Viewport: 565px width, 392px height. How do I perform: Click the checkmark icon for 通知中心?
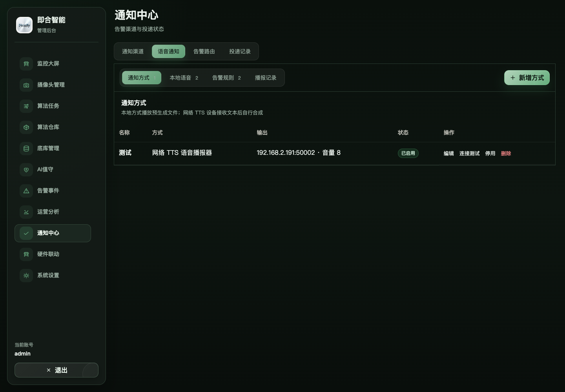coord(26,233)
